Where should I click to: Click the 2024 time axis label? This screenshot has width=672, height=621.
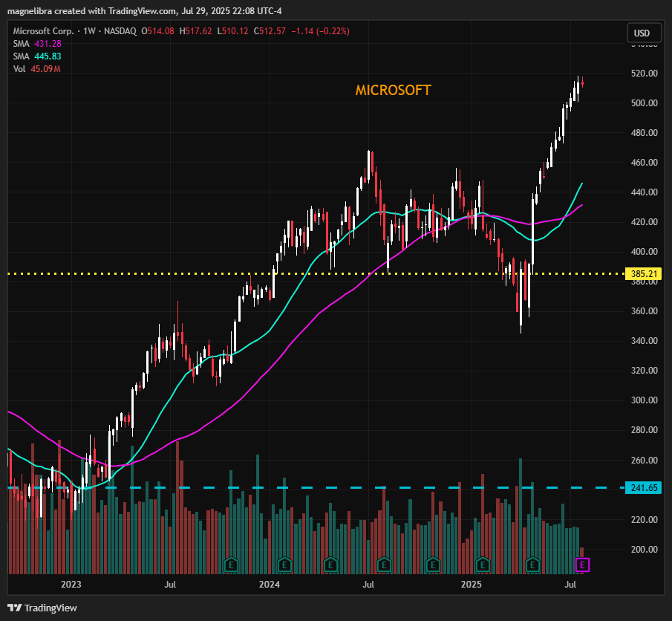(x=270, y=584)
